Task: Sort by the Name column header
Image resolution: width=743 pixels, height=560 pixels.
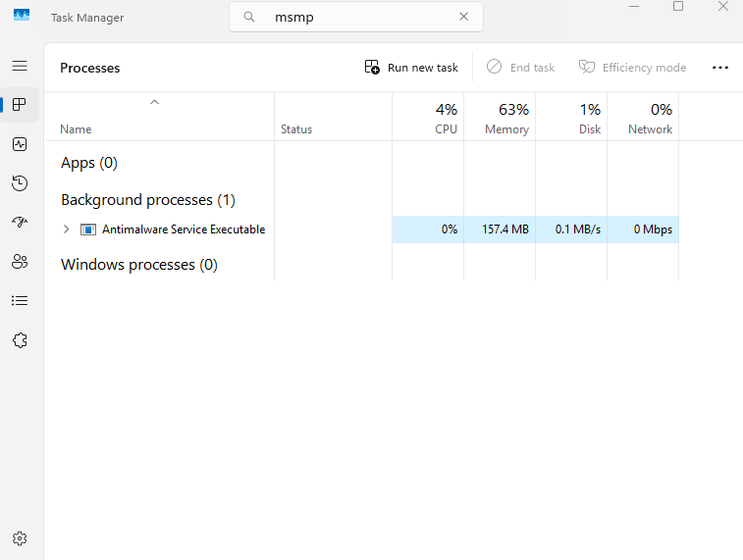Action: coord(76,129)
